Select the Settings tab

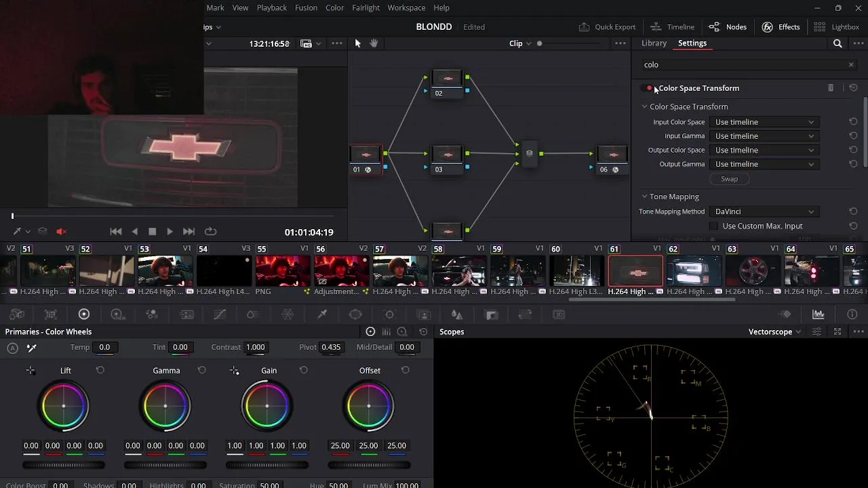[x=692, y=43]
